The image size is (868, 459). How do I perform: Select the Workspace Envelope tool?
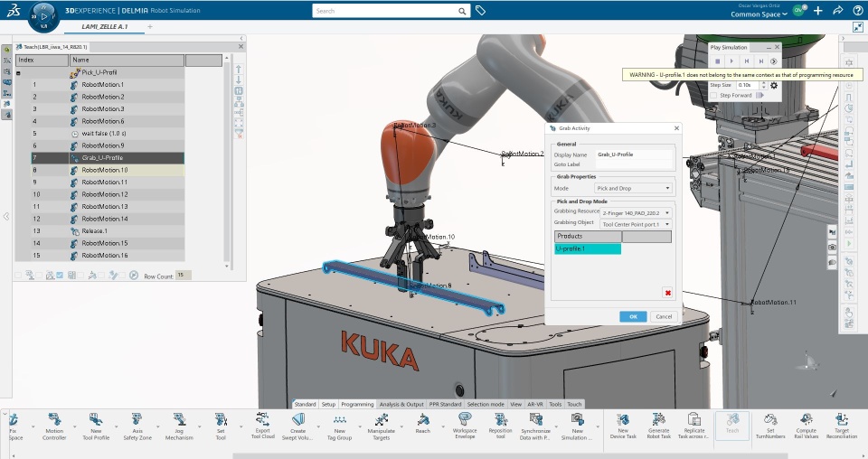coord(465,419)
